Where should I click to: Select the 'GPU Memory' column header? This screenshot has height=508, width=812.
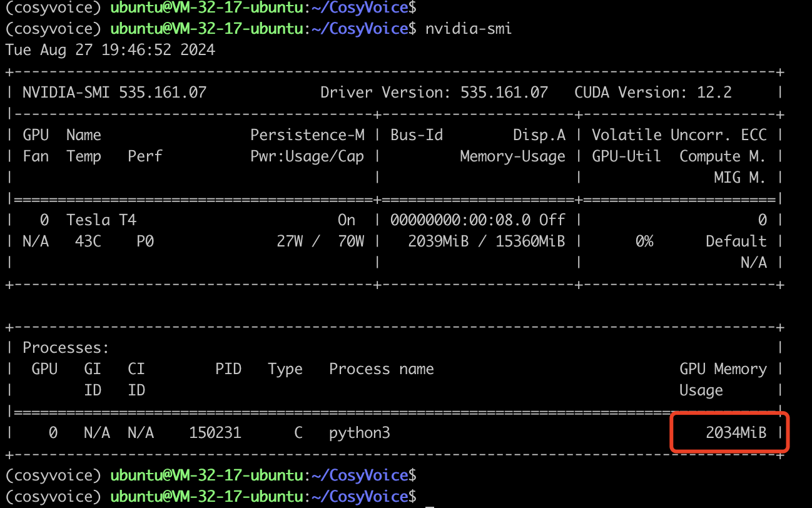click(x=723, y=369)
